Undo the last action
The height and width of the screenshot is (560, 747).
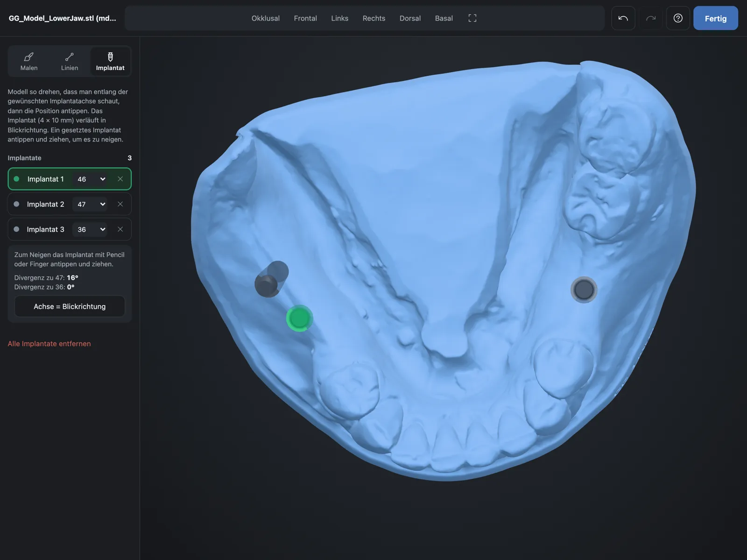(x=623, y=18)
